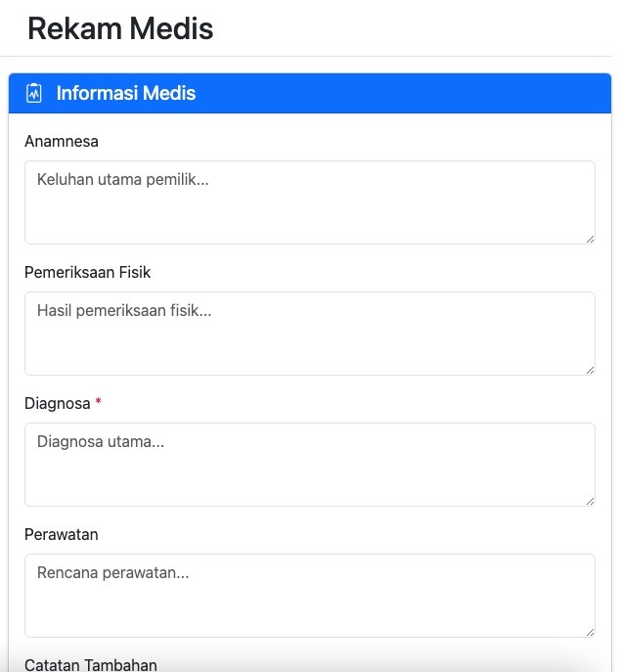Grab the Anamnesa text area resize handle
The image size is (620, 672).
point(590,239)
